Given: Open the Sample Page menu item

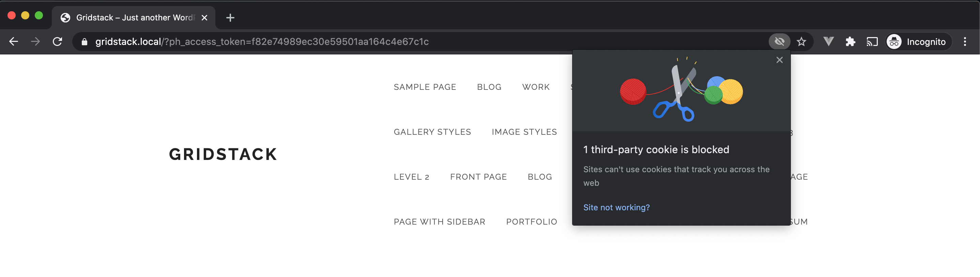Looking at the screenshot, I should pyautogui.click(x=425, y=87).
